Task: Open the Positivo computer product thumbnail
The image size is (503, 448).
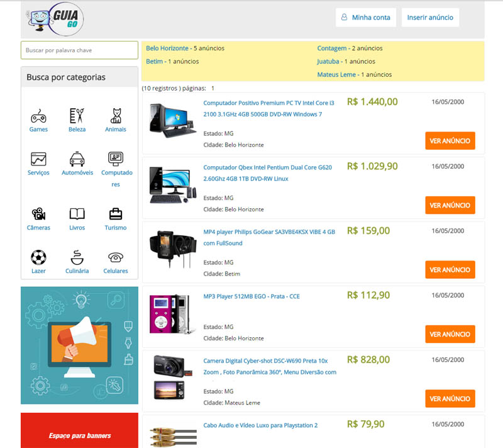Action: [172, 120]
